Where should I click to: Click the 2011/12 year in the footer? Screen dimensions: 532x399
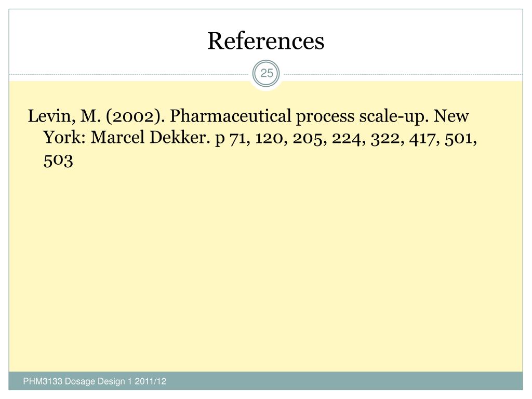(x=151, y=381)
